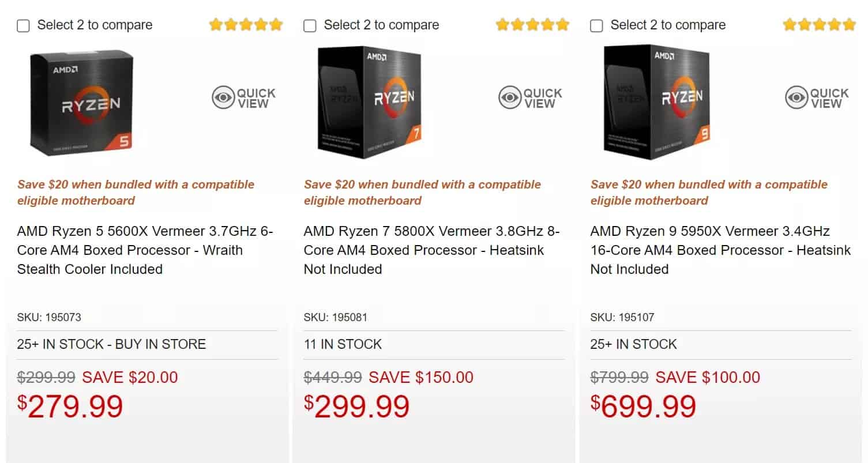This screenshot has height=463, width=868.
Task: Click the Ryzen 5 product box image
Action: 82,103
